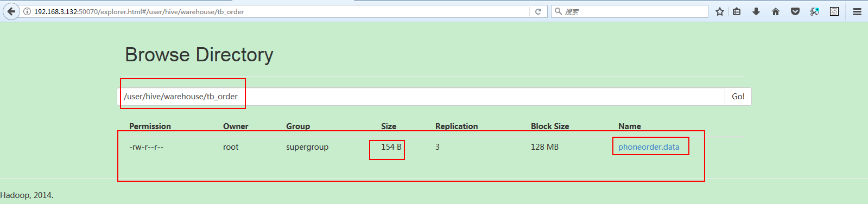Open the bookmarks list icon
Screen dimensions: 868x204
tap(737, 11)
